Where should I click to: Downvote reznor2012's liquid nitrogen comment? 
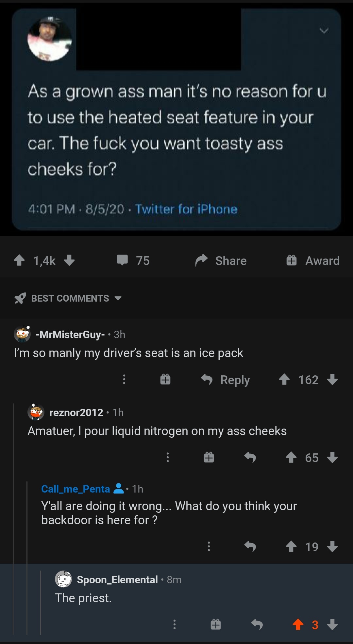(332, 457)
